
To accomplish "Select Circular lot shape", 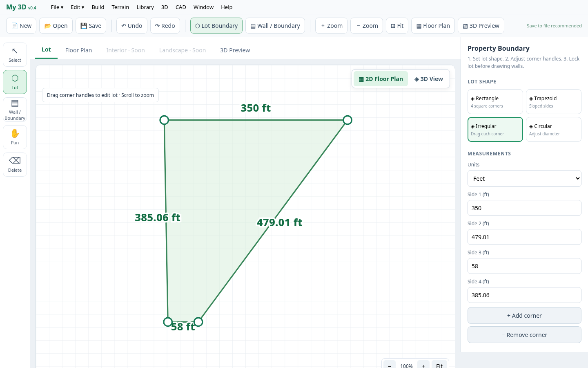I will click(553, 129).
